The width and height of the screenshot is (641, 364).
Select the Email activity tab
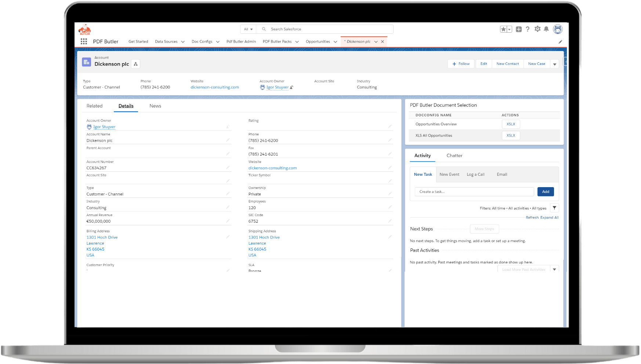point(502,175)
